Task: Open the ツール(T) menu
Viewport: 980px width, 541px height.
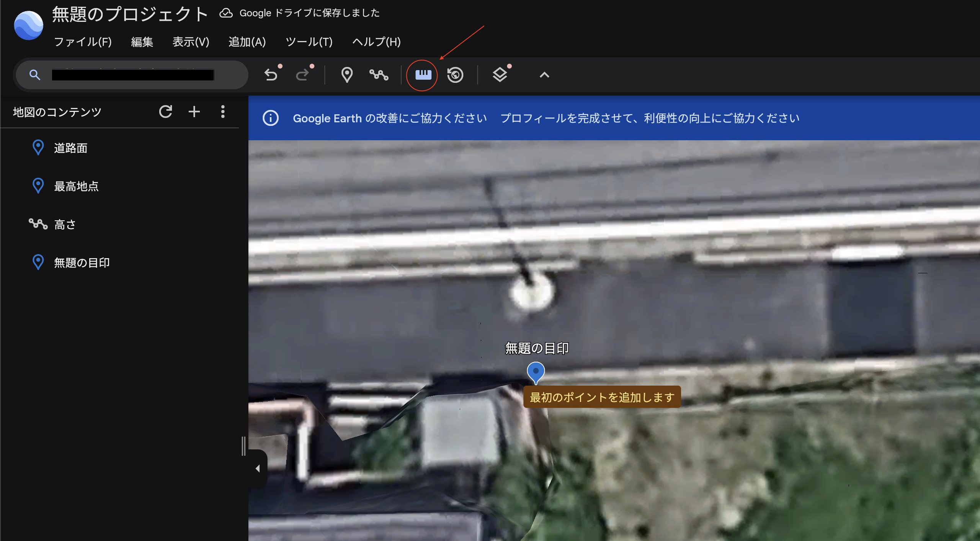Action: (x=309, y=42)
